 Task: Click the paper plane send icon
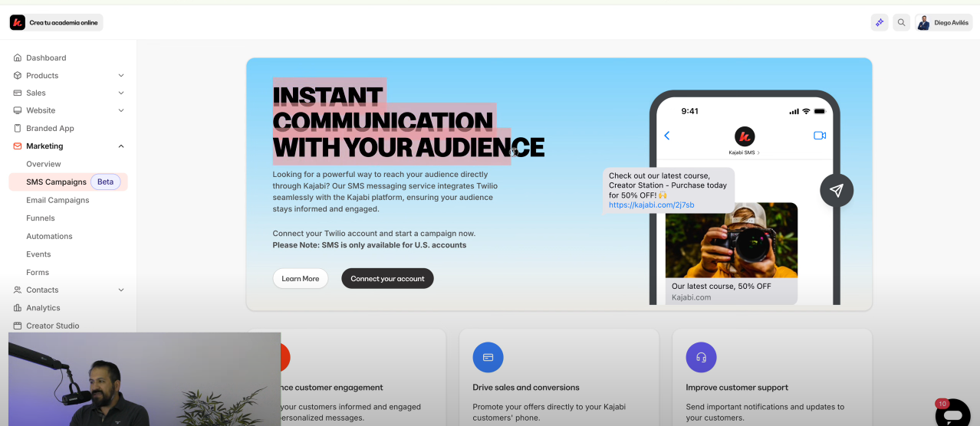pyautogui.click(x=837, y=190)
